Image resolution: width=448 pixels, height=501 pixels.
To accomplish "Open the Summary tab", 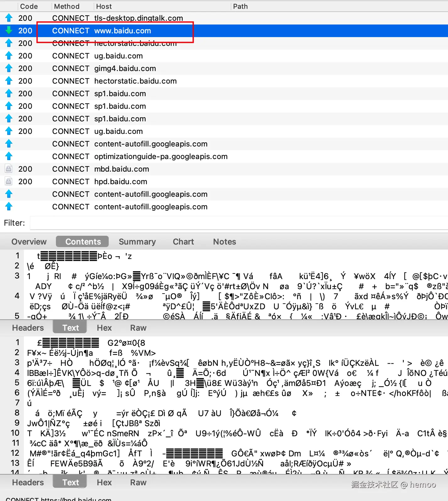I will [137, 242].
